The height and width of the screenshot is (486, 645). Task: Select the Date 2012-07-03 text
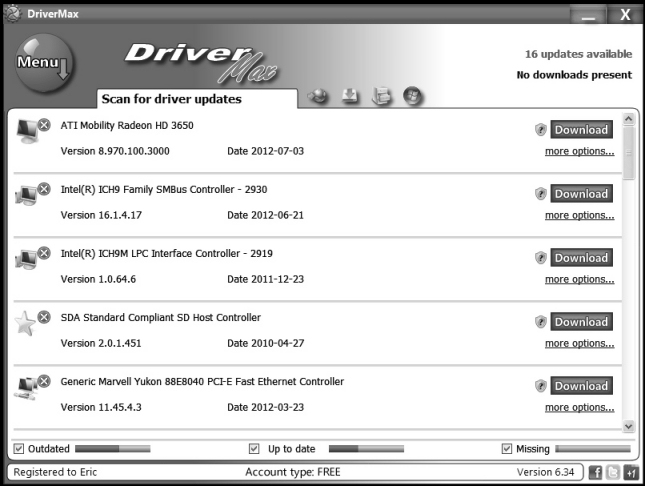pos(265,151)
